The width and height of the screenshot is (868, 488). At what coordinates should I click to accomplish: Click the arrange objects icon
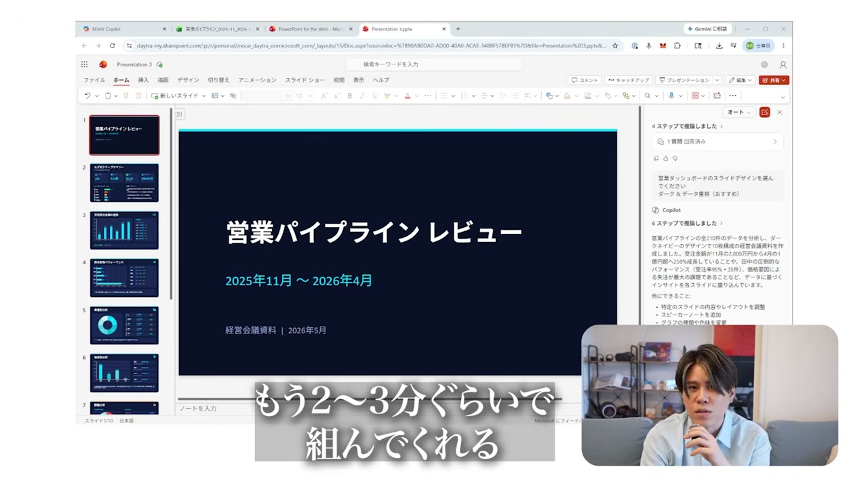click(x=626, y=96)
